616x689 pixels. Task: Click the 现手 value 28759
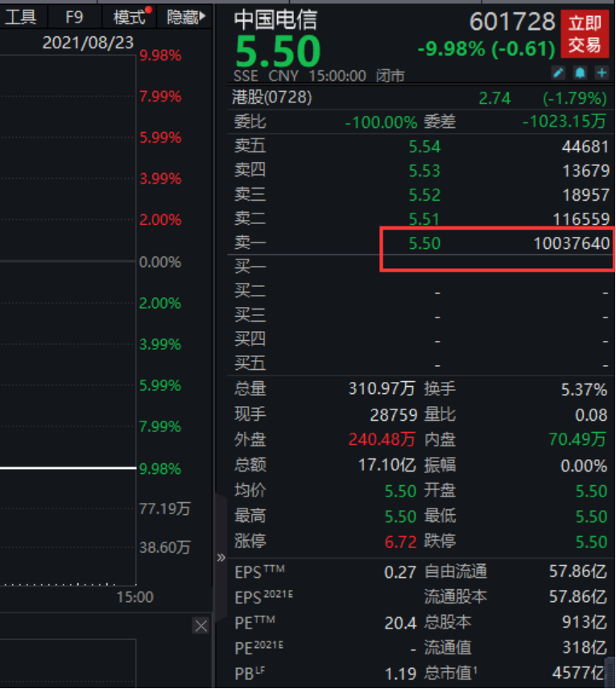394,415
